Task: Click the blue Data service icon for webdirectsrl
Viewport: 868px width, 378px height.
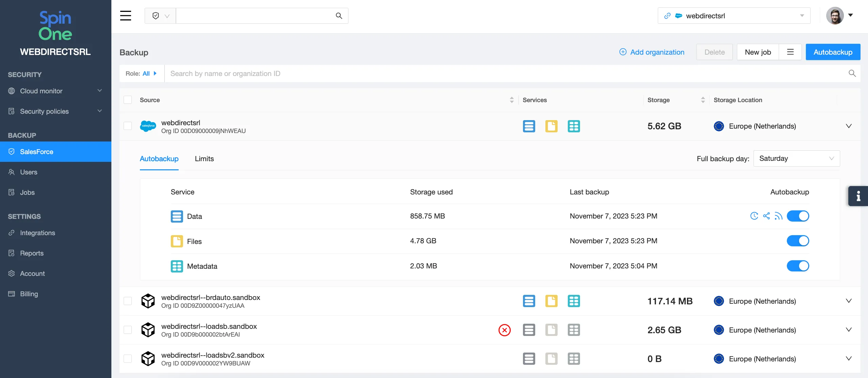Action: click(529, 126)
